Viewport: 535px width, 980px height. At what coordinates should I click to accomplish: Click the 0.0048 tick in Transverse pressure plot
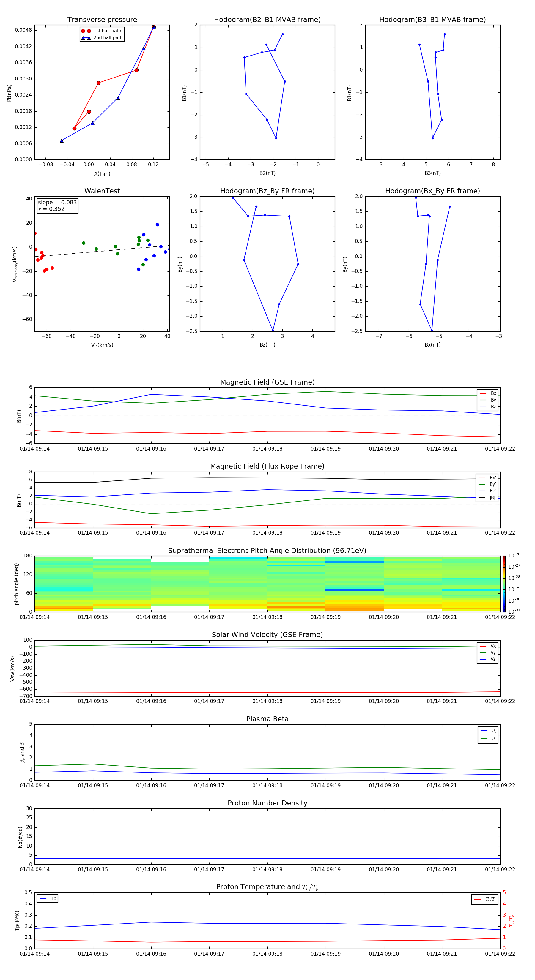pyautogui.click(x=23, y=30)
